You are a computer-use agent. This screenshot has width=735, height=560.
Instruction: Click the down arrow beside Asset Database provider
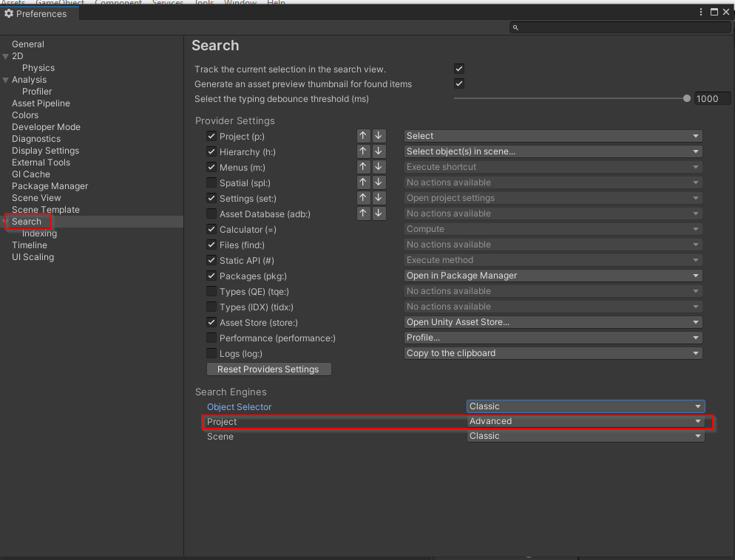point(378,213)
